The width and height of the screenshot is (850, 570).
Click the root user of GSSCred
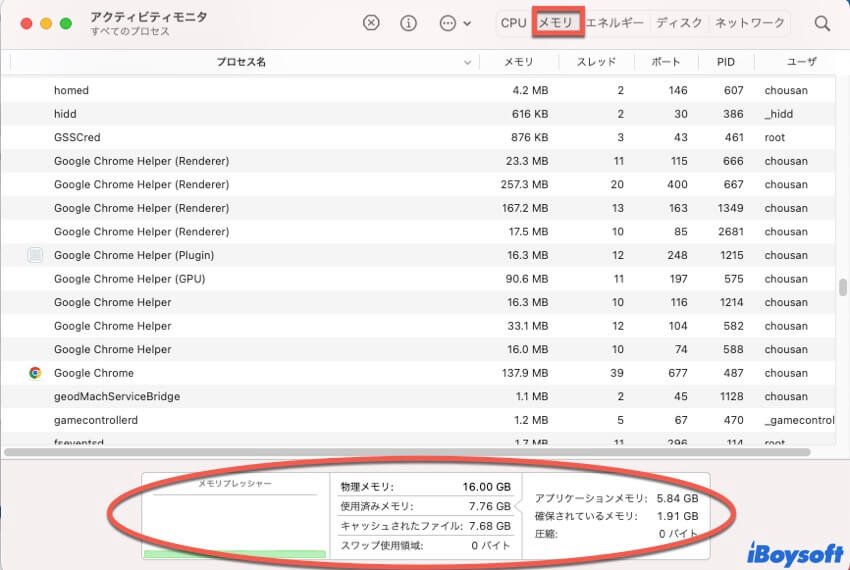(x=775, y=137)
